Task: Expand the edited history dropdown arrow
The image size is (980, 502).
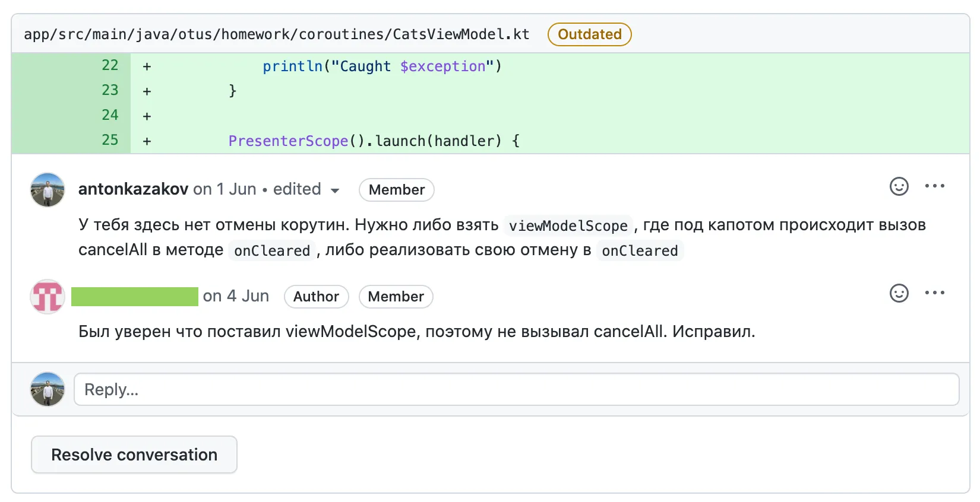Action: pyautogui.click(x=335, y=190)
